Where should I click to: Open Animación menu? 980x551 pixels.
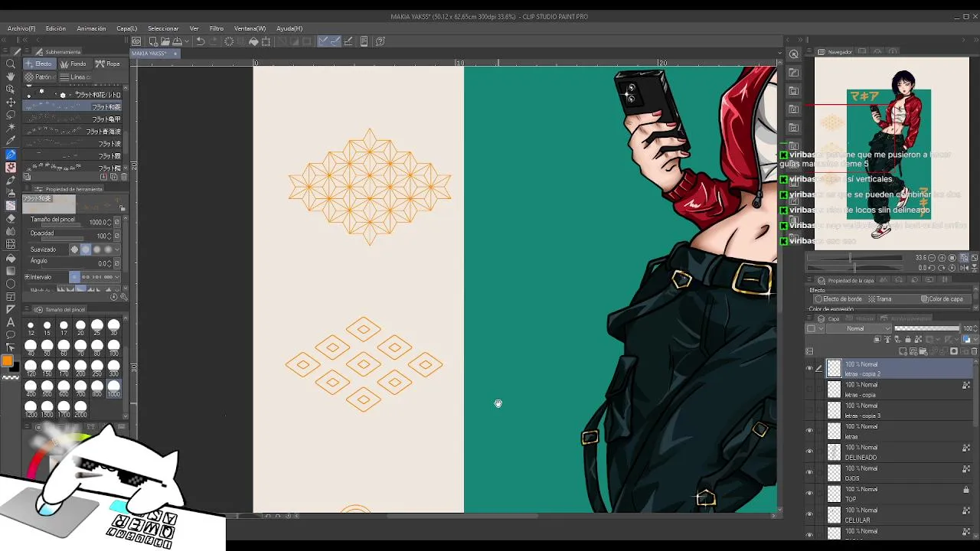91,28
